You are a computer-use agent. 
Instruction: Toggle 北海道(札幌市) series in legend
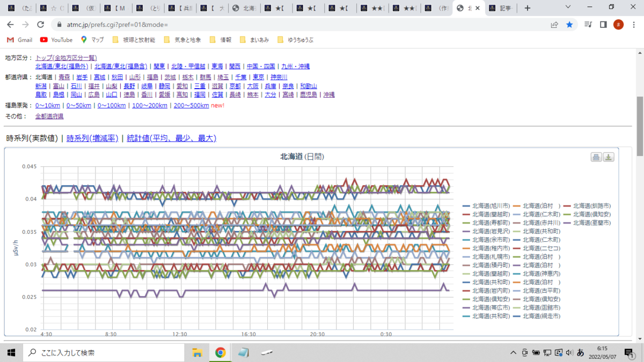[x=486, y=256]
